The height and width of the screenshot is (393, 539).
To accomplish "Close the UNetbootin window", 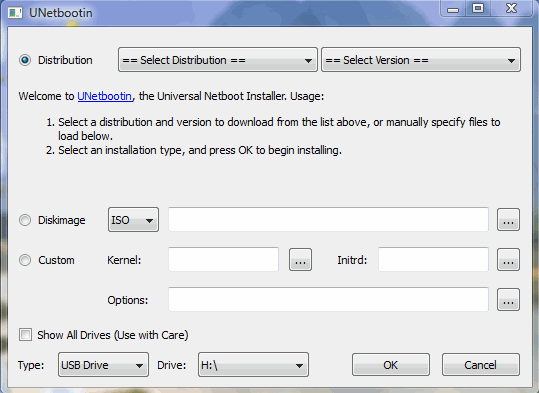I will 512,9.
